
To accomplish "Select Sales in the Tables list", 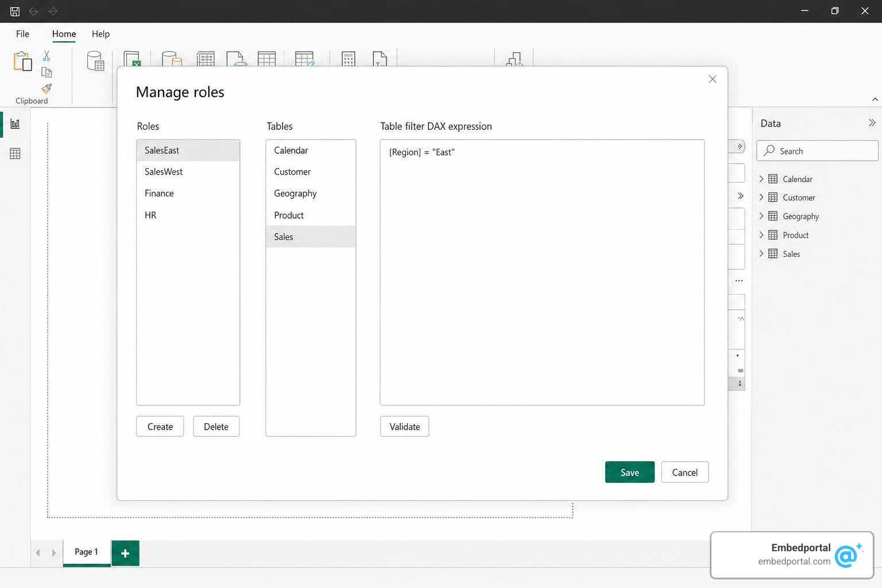I will click(311, 237).
